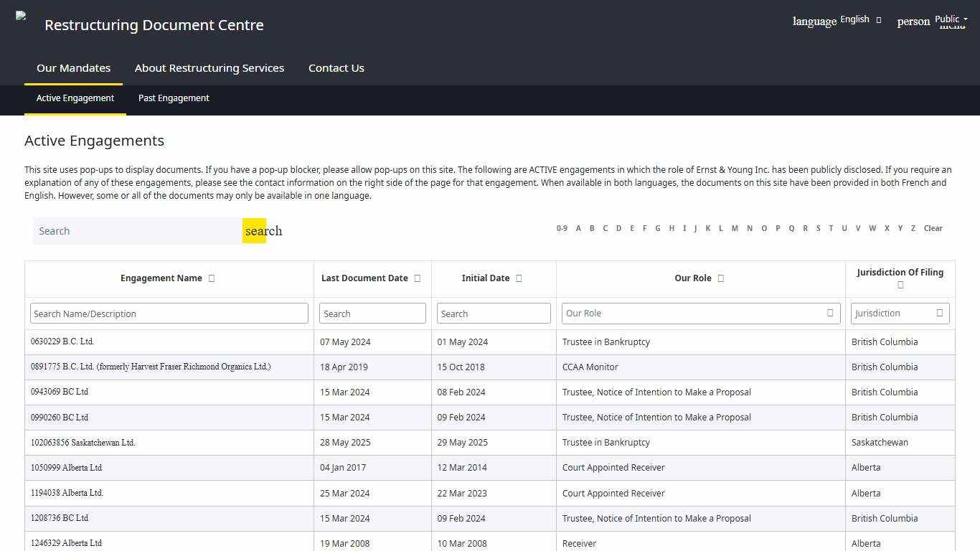Viewport: 980px width, 551px height.
Task: Open the Contact Us menu
Action: click(336, 67)
